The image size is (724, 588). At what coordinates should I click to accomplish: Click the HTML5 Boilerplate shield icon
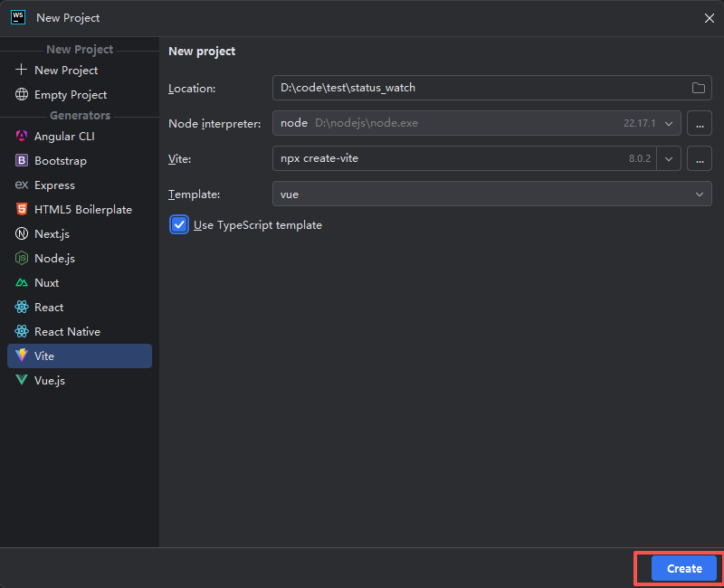pyautogui.click(x=21, y=209)
